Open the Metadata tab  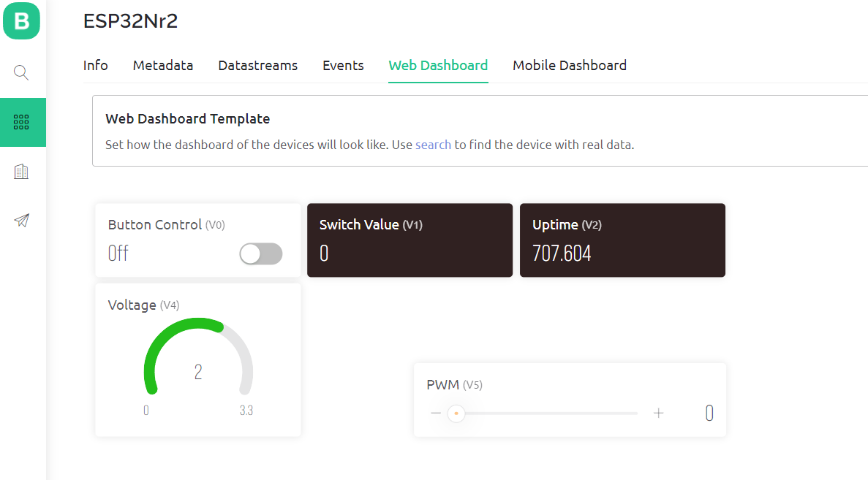pyautogui.click(x=163, y=66)
